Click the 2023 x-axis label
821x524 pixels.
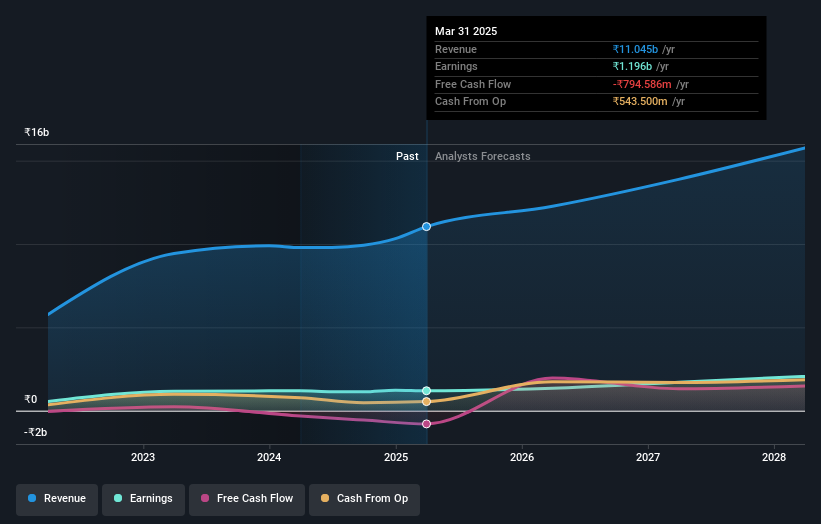pos(143,458)
